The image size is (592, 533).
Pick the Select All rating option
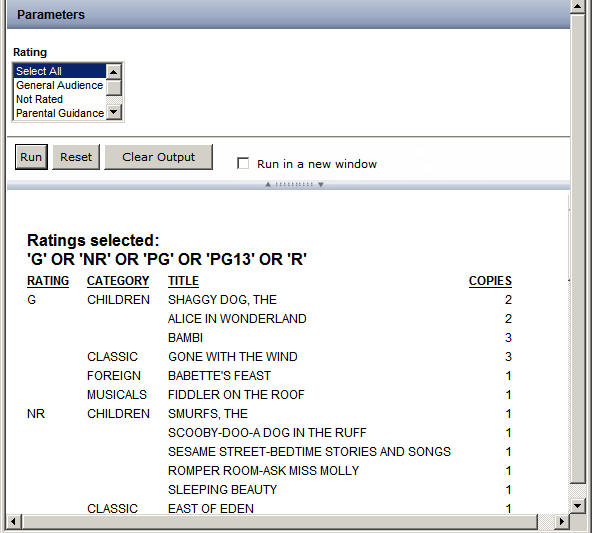click(60, 71)
